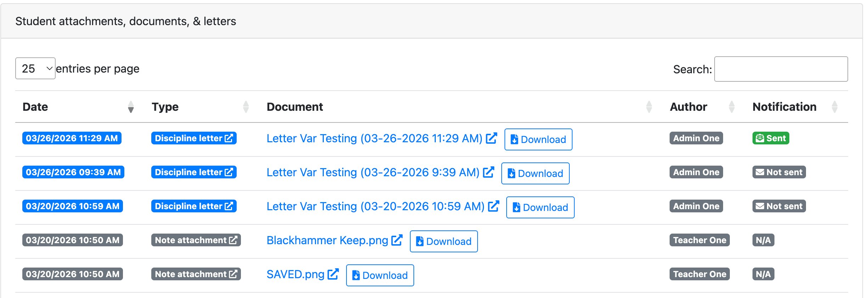
Task: Click into the Search input field
Action: click(x=781, y=69)
